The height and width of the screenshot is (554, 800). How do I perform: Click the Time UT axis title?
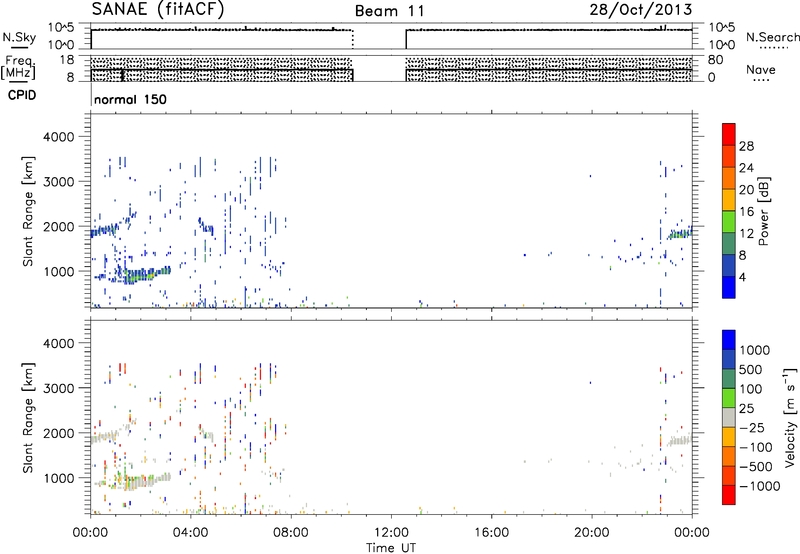pyautogui.click(x=391, y=547)
